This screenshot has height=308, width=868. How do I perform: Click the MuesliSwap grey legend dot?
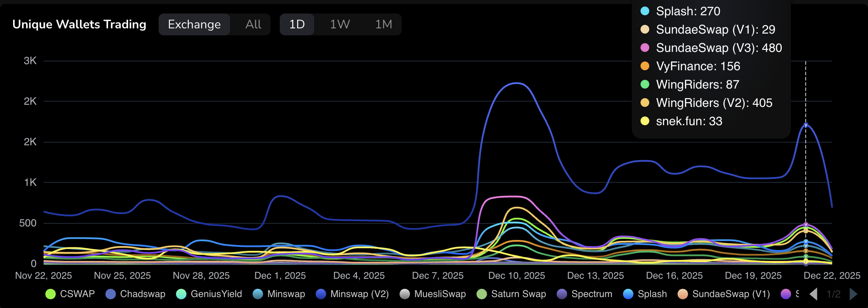click(x=405, y=294)
